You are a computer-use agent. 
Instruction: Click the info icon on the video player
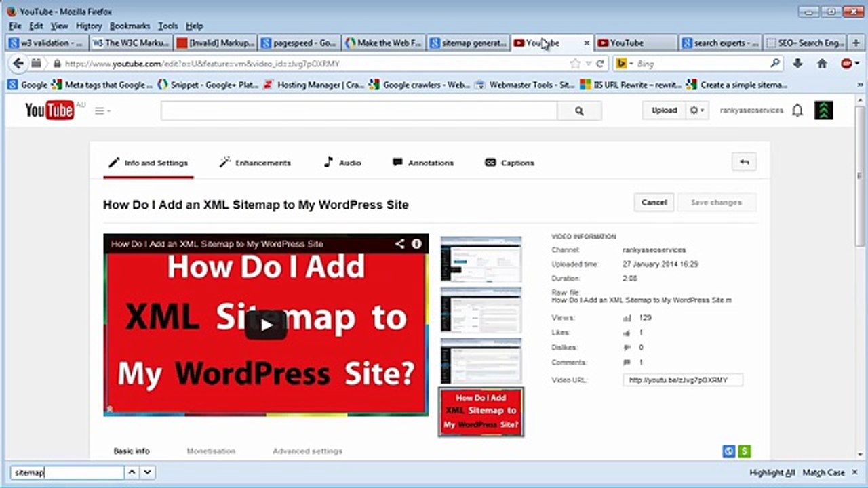tap(416, 243)
